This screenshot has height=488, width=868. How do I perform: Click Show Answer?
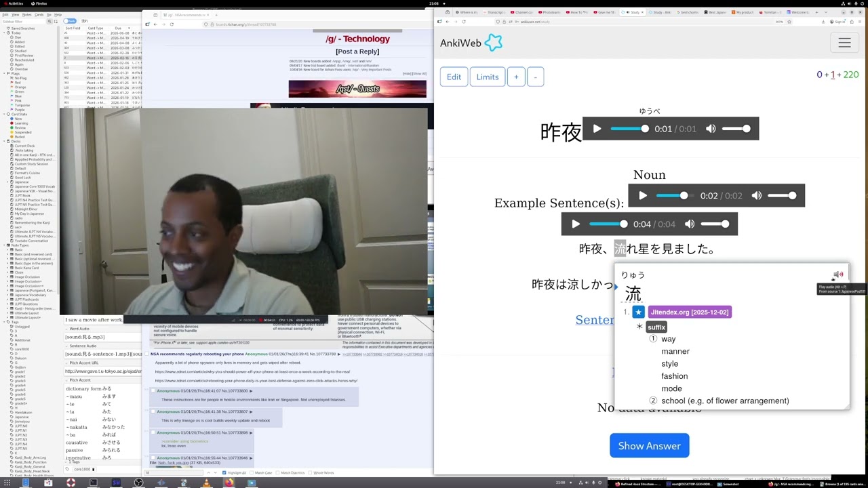649,445
